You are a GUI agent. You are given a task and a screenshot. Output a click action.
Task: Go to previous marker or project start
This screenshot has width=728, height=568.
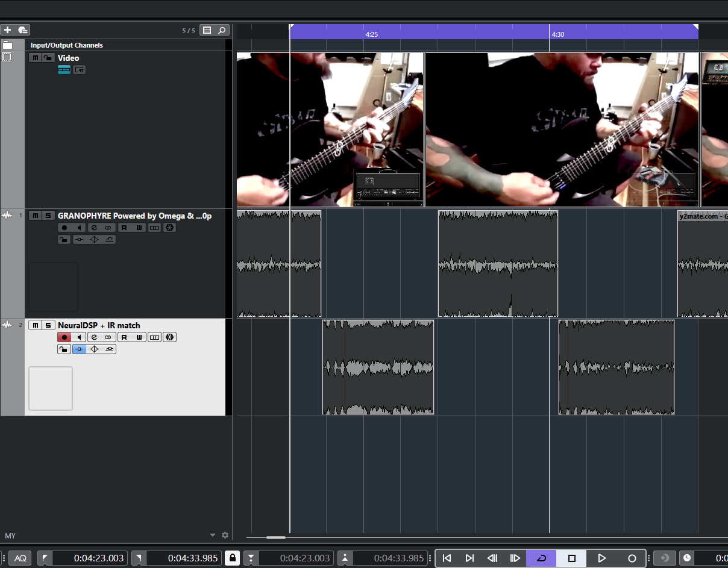(x=447, y=558)
